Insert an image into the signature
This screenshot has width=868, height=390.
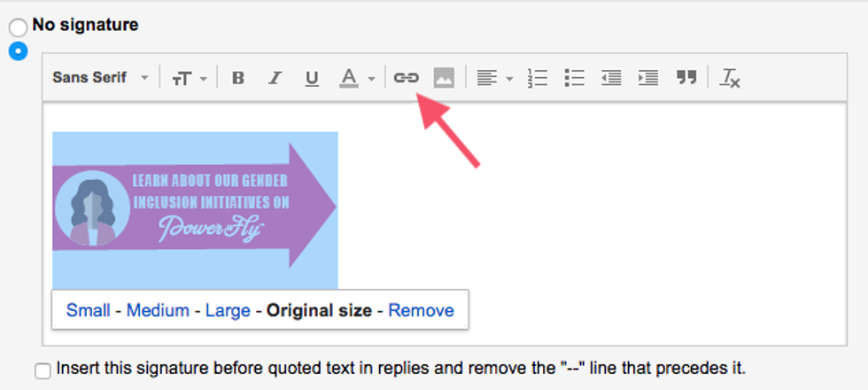444,78
